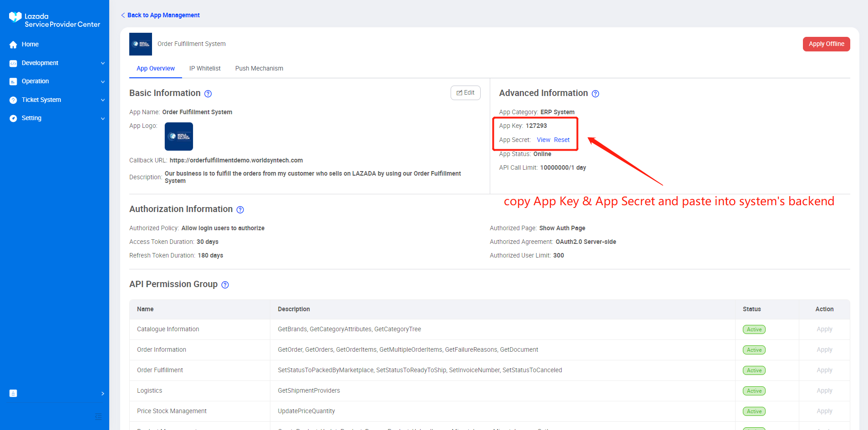
Task: Switch to the IP Whitelist tab
Action: tap(205, 69)
